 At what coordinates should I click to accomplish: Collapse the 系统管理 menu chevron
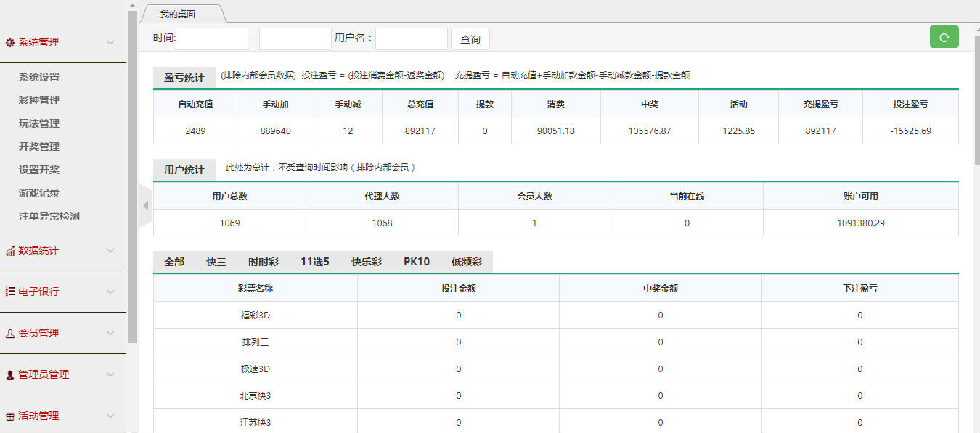[x=110, y=42]
